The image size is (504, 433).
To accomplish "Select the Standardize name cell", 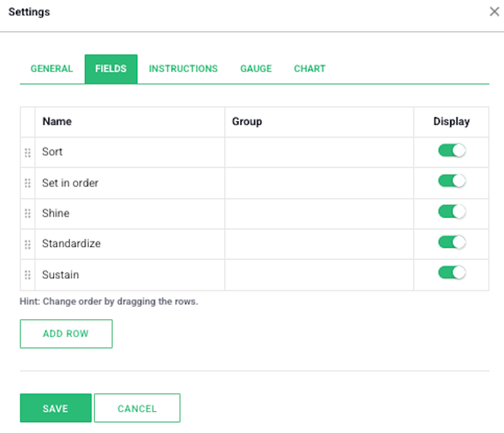I will [x=130, y=244].
